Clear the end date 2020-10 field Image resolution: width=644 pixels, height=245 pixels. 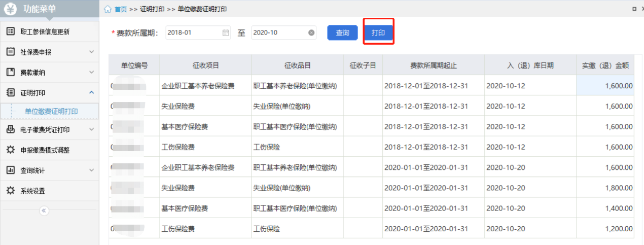click(x=311, y=33)
